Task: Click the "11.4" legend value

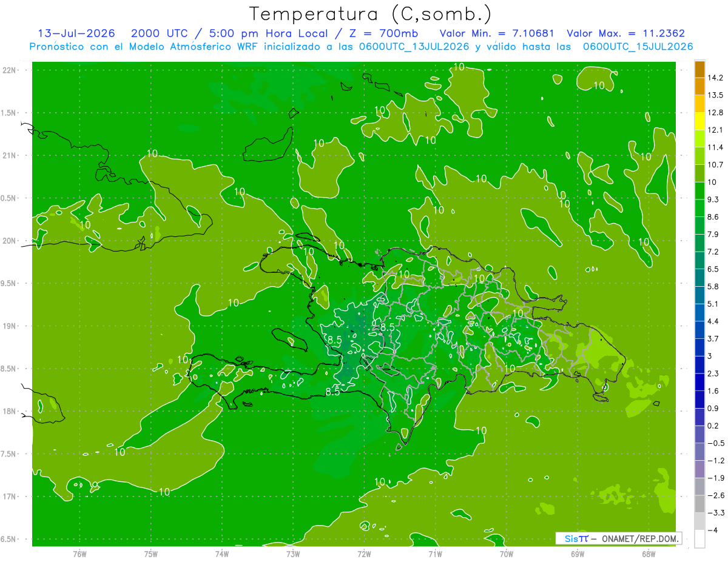Action: [x=716, y=147]
